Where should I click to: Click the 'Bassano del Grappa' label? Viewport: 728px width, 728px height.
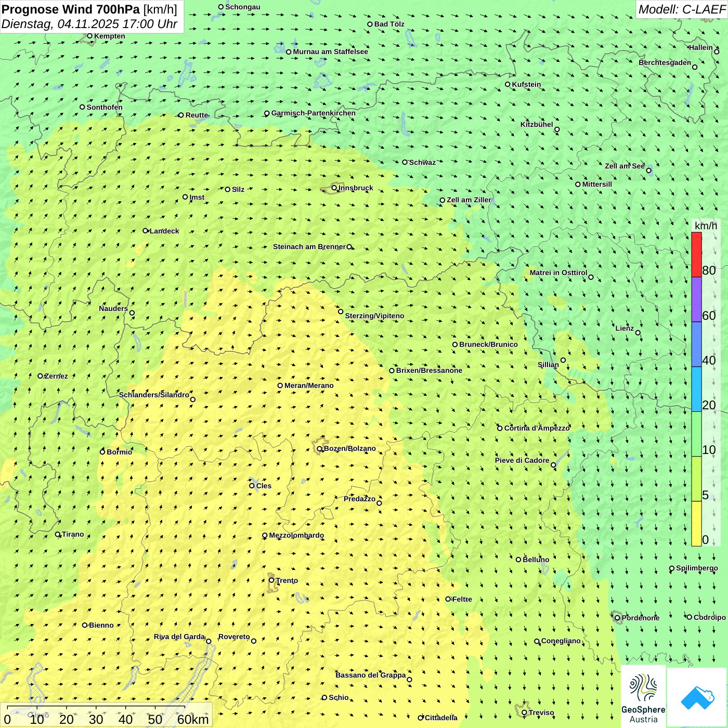point(370,675)
